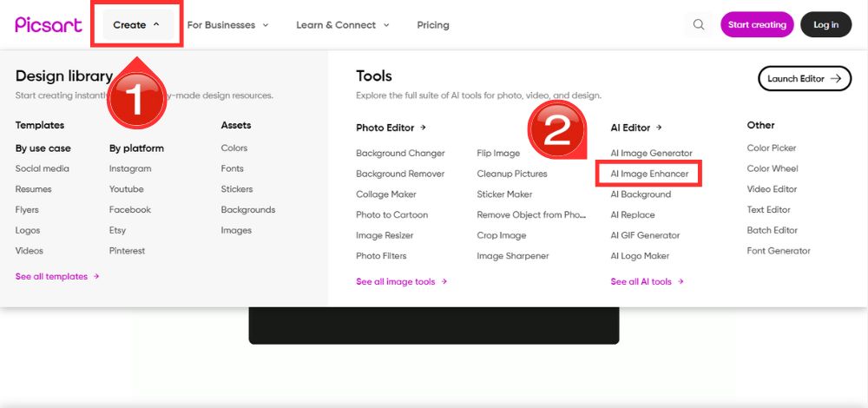Screen dimensions: 868x408
Task: Open the Image Sharpener tool
Action: (x=513, y=255)
